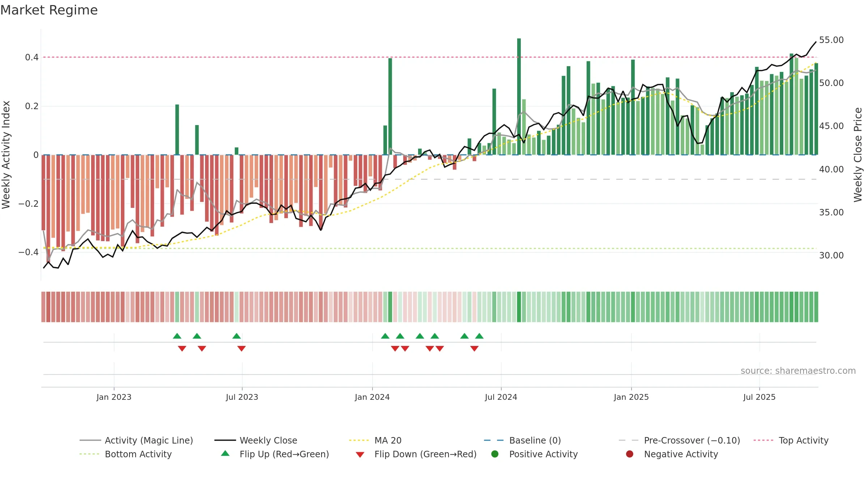Screen dimensions: 868x488
Task: Click the first green flip-up marker in 2023
Action: click(x=177, y=336)
